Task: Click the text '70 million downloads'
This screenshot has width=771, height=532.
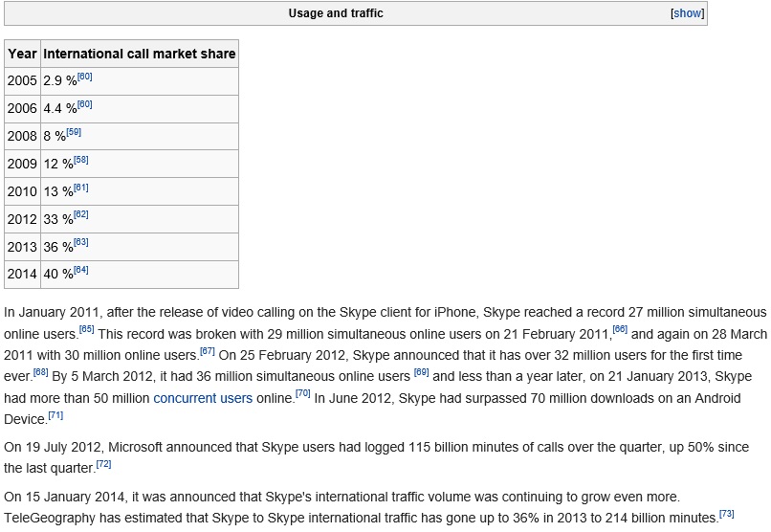Action: [x=593, y=398]
